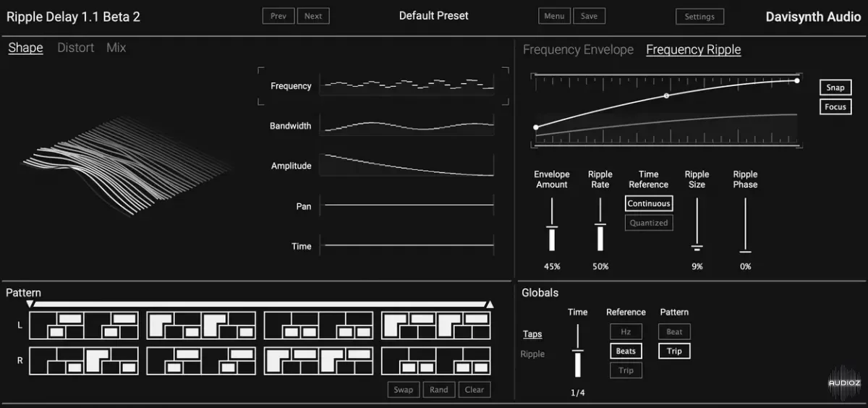This screenshot has height=408, width=868.
Task: Click the 1/4 time value
Action: tap(577, 393)
